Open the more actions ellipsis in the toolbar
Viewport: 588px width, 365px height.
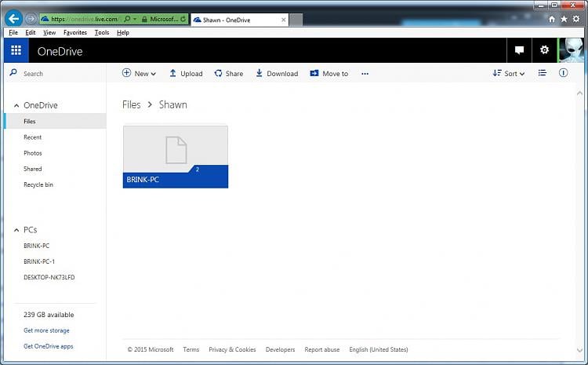[x=365, y=74]
